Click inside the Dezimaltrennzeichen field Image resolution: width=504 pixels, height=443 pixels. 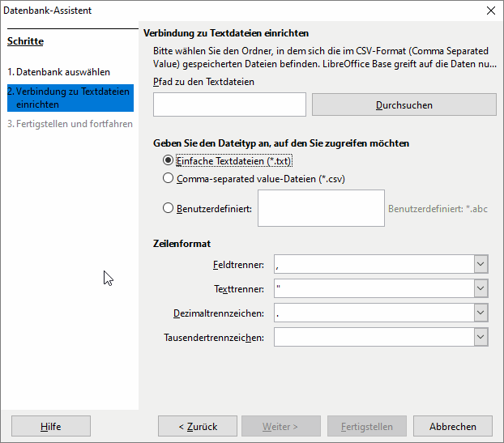pyautogui.click(x=374, y=313)
